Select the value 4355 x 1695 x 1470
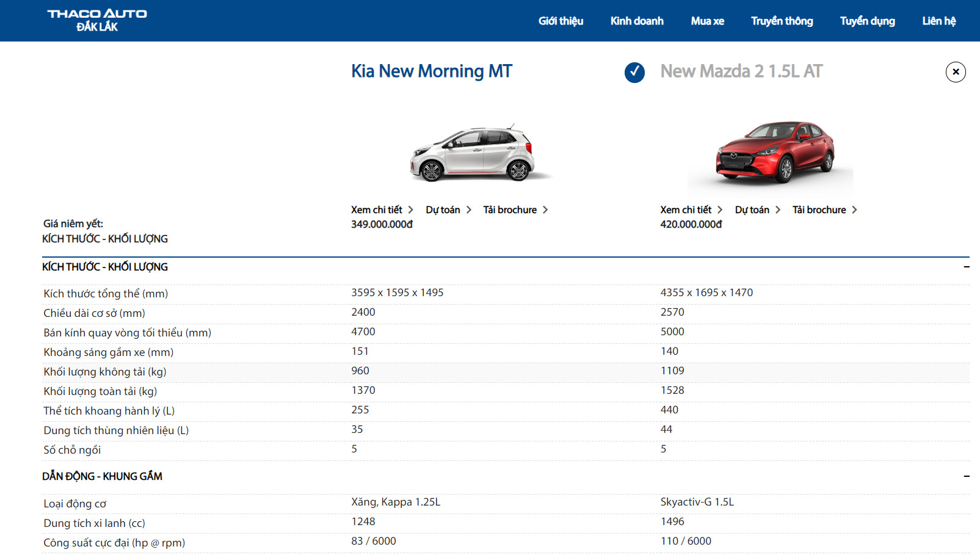The width and height of the screenshot is (980, 555). coord(706,292)
